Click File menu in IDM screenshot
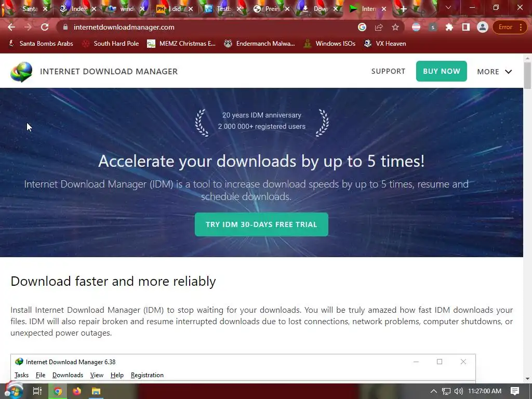The height and width of the screenshot is (399, 532). tap(41, 375)
